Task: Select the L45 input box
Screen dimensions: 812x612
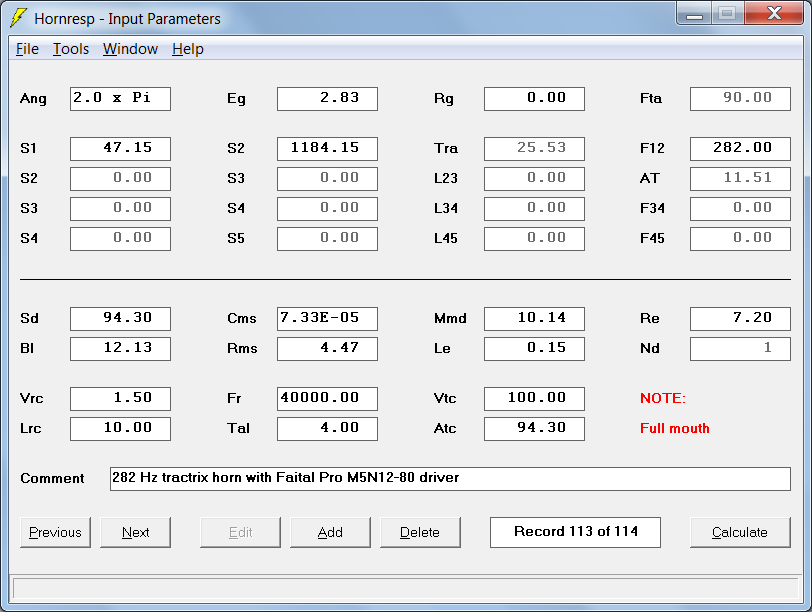Action: pos(534,239)
